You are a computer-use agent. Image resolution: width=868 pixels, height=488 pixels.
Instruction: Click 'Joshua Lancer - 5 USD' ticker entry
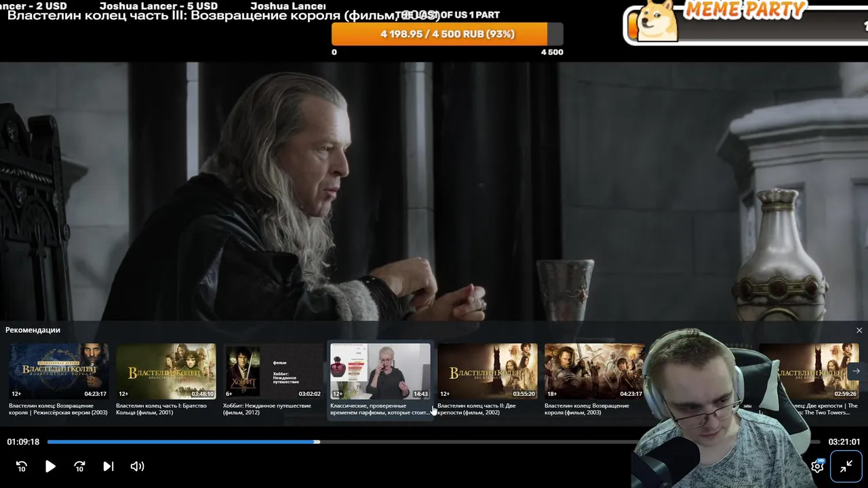(x=159, y=6)
